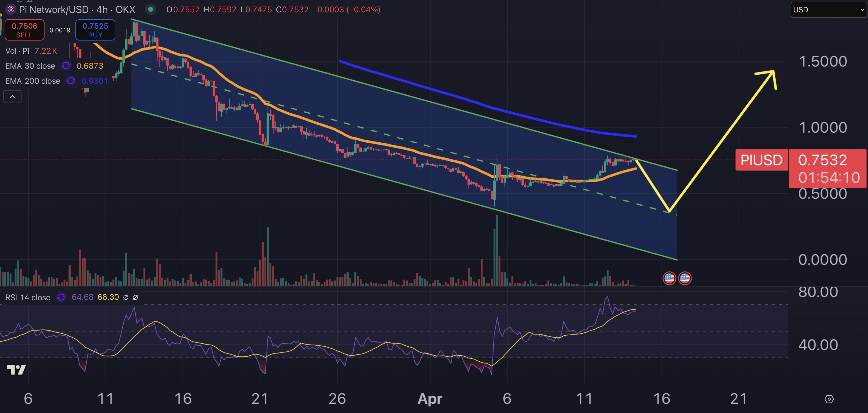This screenshot has height=413, width=868.
Task: Open the USD currency dropdown
Action: 828,10
